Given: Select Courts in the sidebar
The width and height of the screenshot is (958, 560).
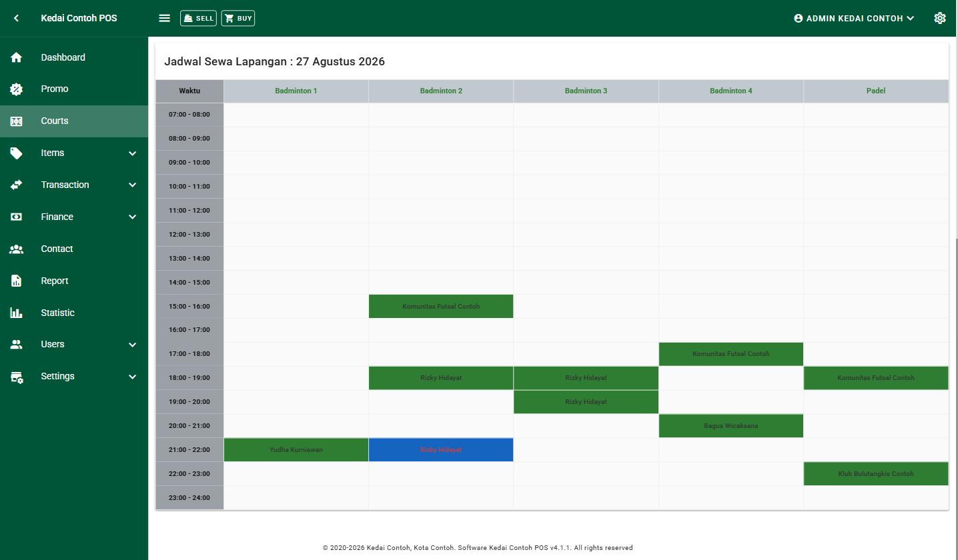Looking at the screenshot, I should pyautogui.click(x=74, y=121).
